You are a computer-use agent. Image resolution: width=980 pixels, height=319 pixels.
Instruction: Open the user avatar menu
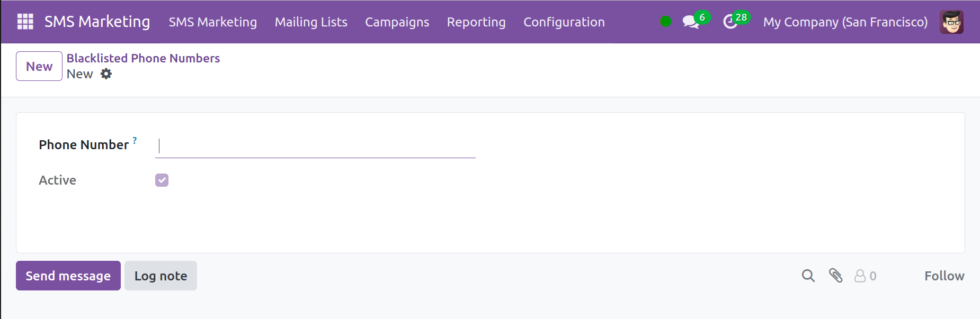[x=951, y=22]
